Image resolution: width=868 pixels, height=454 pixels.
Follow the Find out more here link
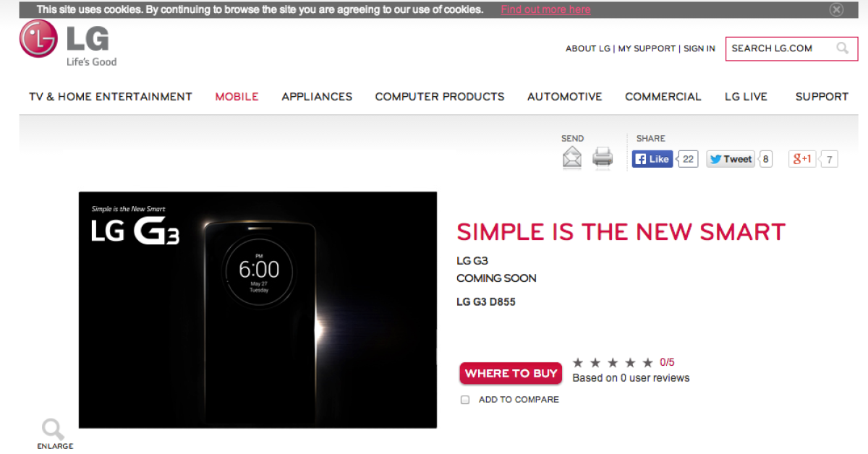click(x=545, y=9)
